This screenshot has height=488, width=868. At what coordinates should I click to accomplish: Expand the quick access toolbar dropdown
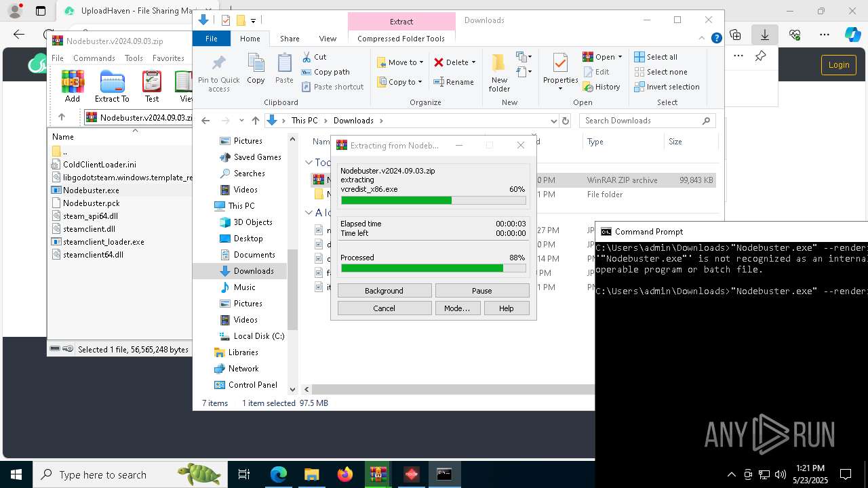tap(253, 21)
